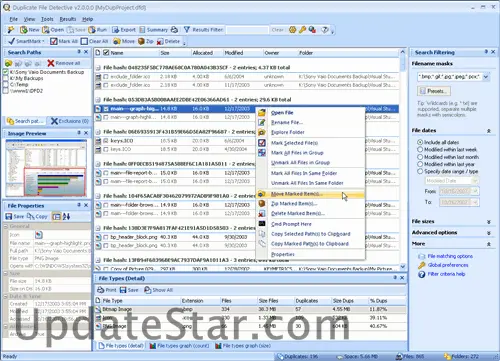The width and height of the screenshot is (500, 361).
Task: Collapse the More section
Action: pyautogui.click(x=489, y=244)
